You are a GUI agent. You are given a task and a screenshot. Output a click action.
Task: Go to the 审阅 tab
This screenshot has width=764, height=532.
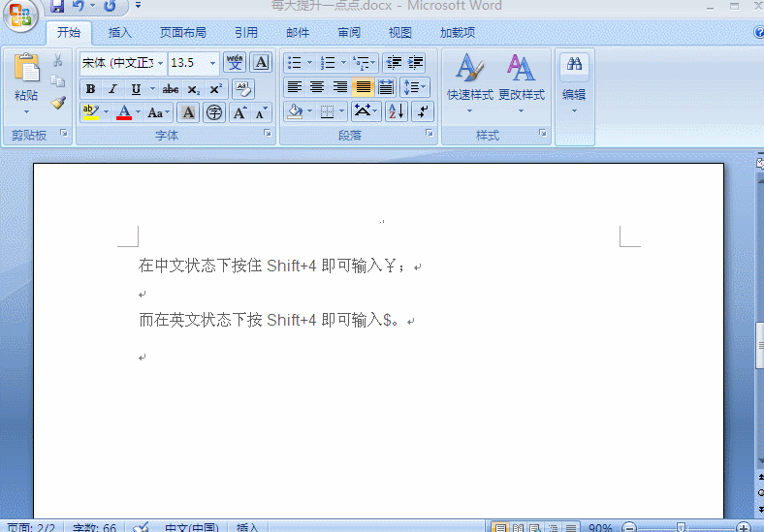coord(349,33)
